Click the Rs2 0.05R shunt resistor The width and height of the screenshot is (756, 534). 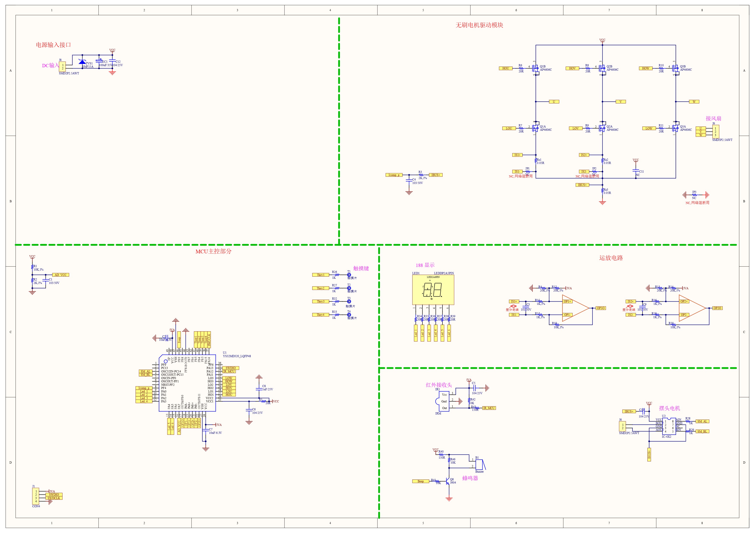click(x=603, y=160)
